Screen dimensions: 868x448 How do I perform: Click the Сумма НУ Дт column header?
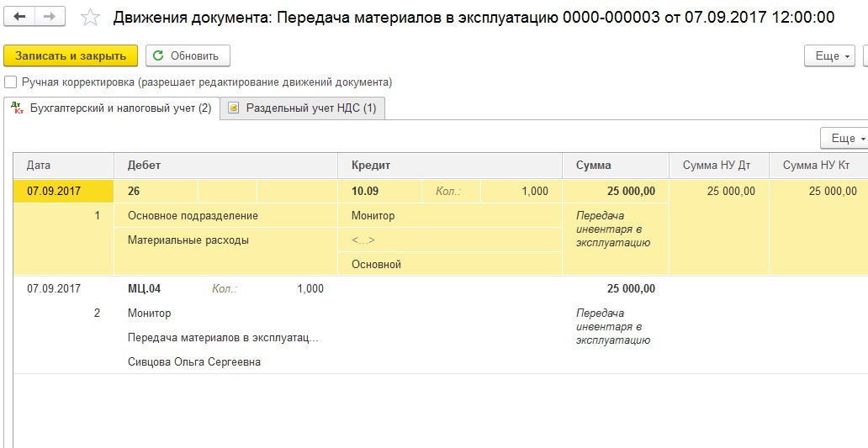(718, 166)
